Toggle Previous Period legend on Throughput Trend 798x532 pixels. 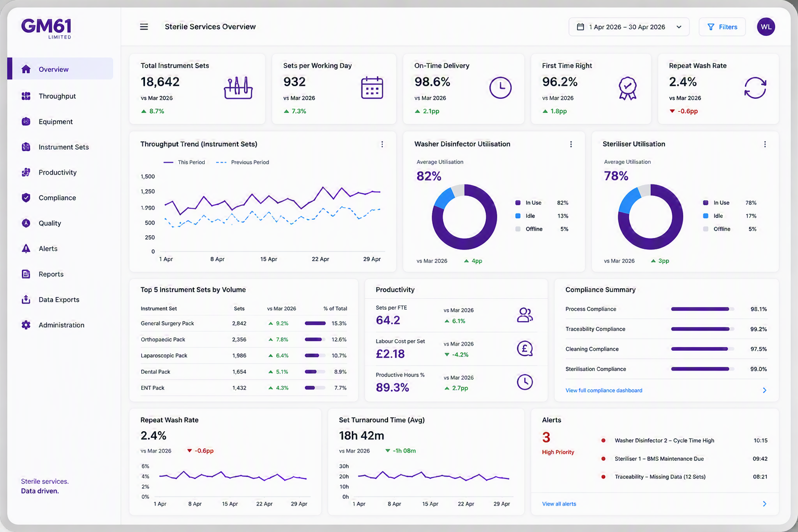(243, 162)
